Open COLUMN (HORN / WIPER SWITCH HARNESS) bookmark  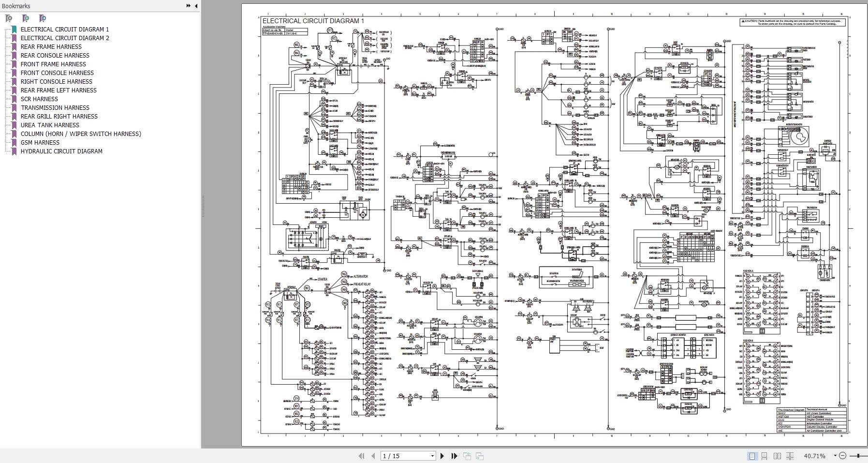pos(81,134)
